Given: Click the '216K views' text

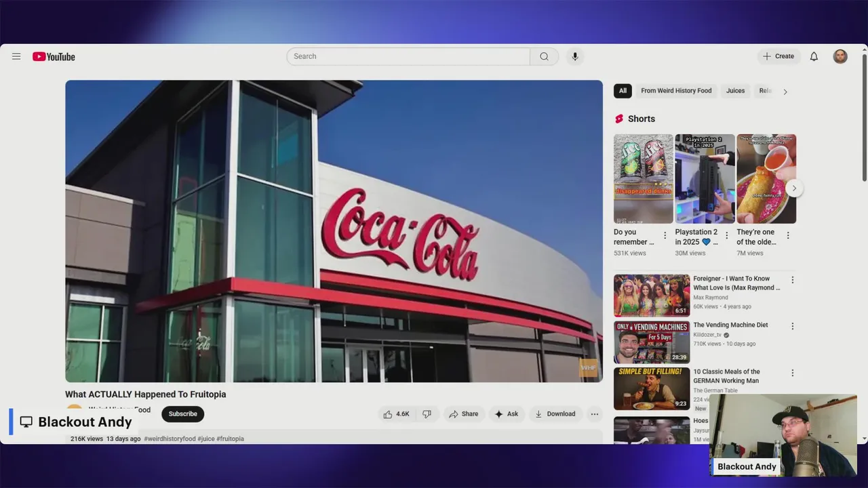Looking at the screenshot, I should [87, 439].
